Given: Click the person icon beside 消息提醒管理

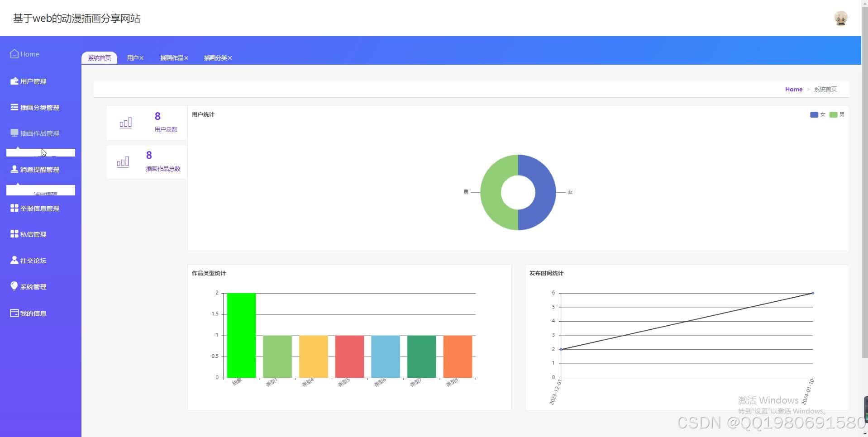Looking at the screenshot, I should click(x=14, y=169).
